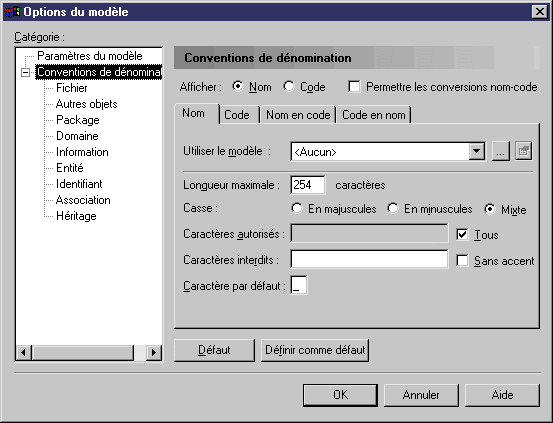Click the application icon in title bar
The width and height of the screenshot is (553, 423).
[12, 12]
